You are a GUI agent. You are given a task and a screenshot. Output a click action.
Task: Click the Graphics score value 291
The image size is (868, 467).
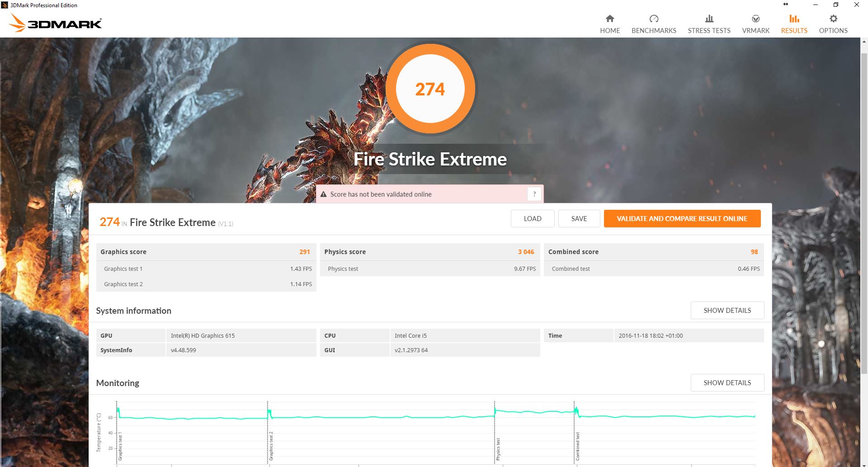pos(305,252)
